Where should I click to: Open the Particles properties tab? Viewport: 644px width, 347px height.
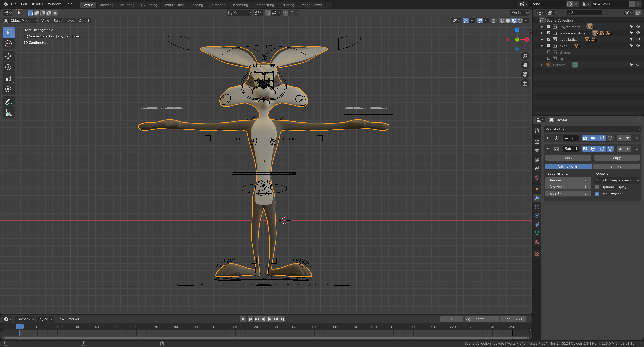pyautogui.click(x=537, y=207)
